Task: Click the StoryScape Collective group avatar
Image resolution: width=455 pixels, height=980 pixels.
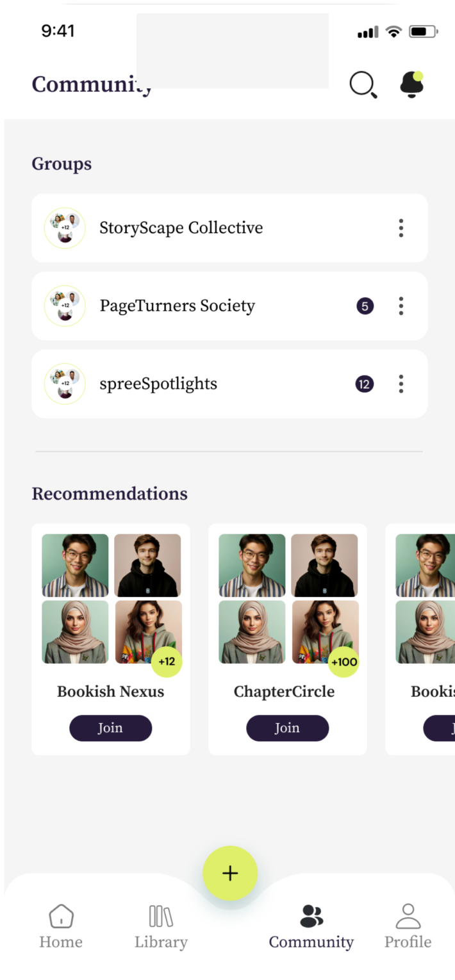Action: [x=65, y=228]
